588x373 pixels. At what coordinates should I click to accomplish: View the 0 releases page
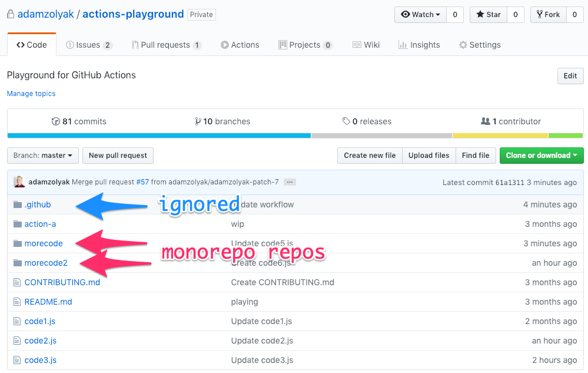point(367,121)
